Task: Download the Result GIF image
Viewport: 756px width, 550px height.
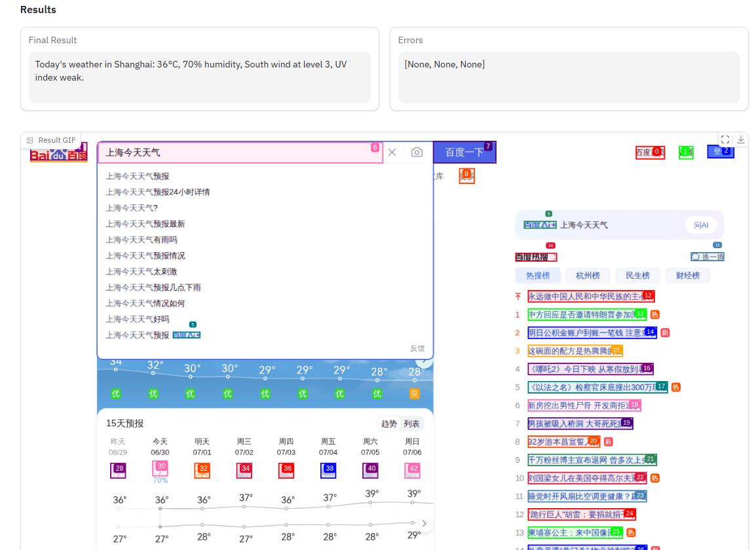Action: click(x=741, y=139)
